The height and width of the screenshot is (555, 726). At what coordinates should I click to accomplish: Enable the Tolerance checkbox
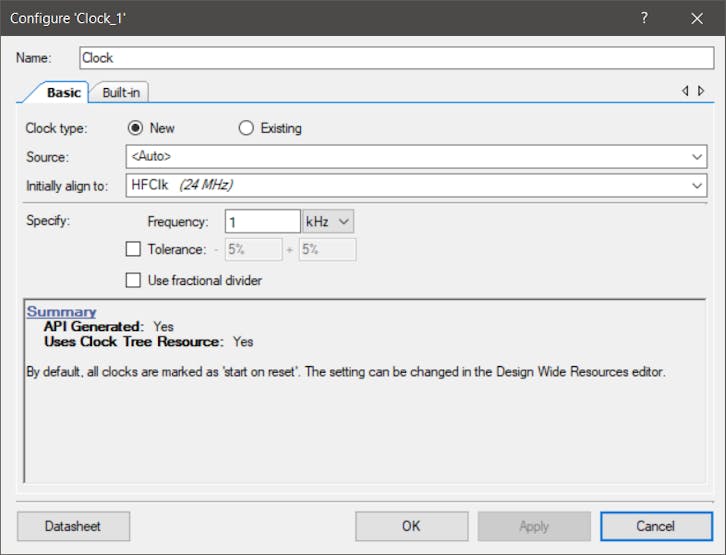point(133,249)
